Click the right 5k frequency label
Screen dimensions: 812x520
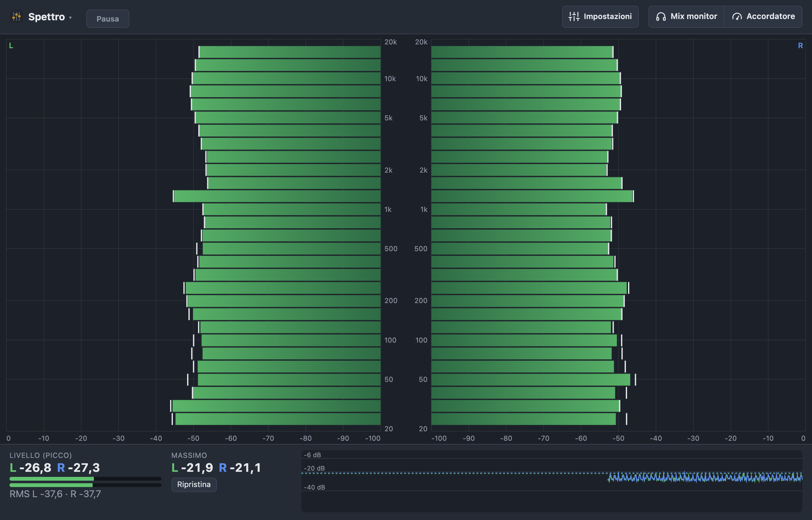(423, 118)
